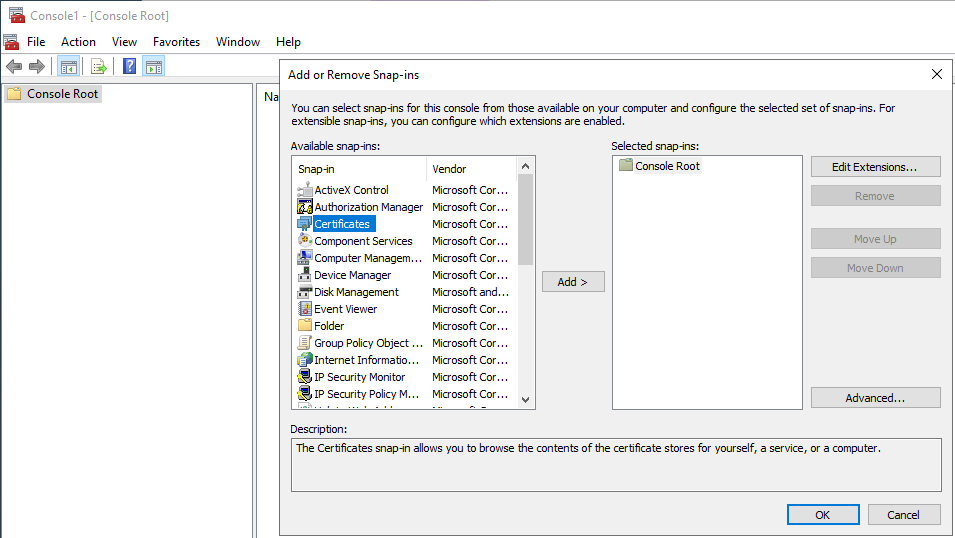Click the snap-in list scrollbar thumb
This screenshot has height=538, width=955.
point(526,219)
